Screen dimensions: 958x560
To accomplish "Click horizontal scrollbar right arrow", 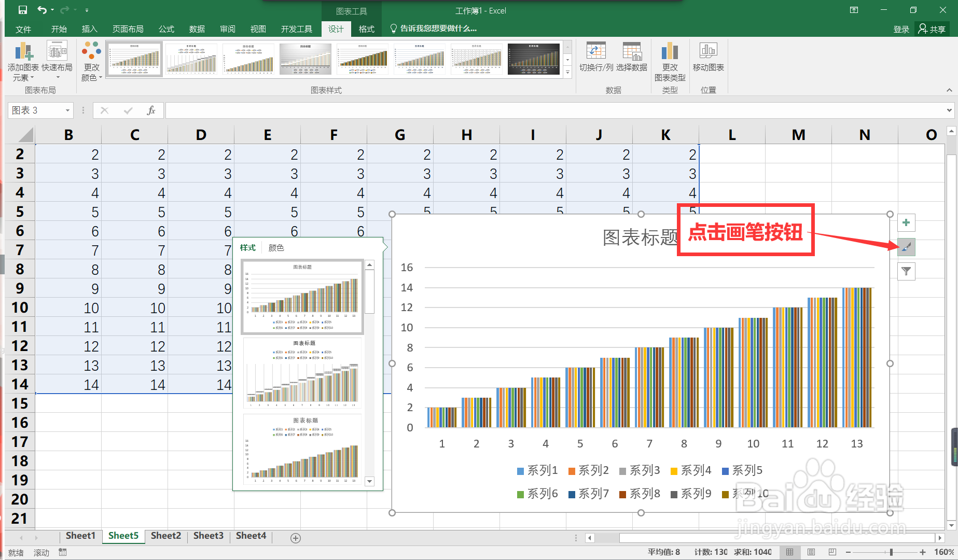I will pyautogui.click(x=940, y=538).
